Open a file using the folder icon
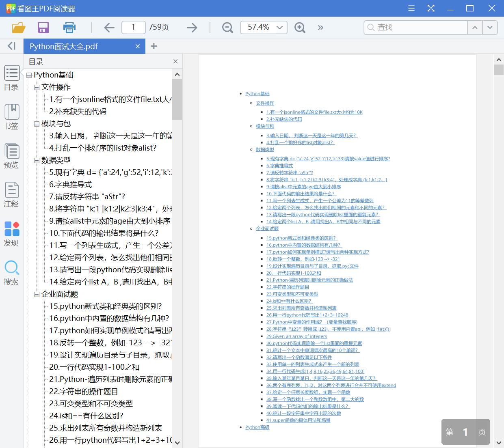The height and width of the screenshot is (448, 504). coord(18,27)
